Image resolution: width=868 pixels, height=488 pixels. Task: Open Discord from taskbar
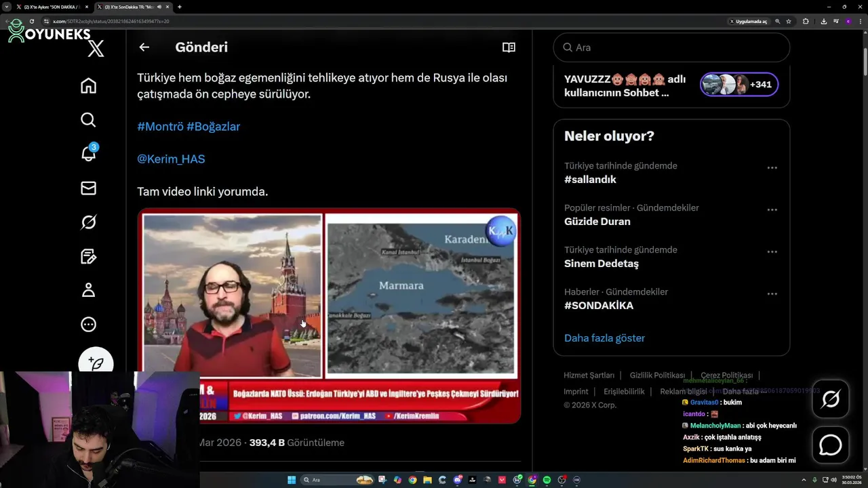click(458, 480)
